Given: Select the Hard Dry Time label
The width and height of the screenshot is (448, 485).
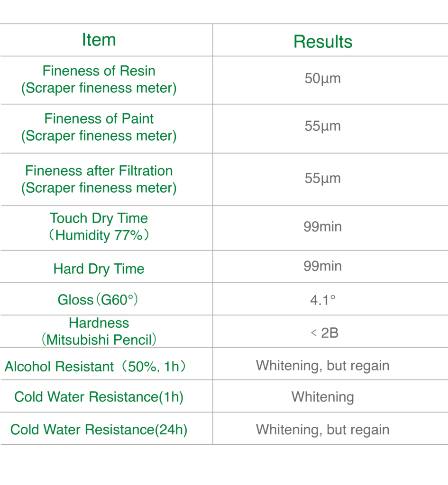Looking at the screenshot, I should (x=99, y=269).
